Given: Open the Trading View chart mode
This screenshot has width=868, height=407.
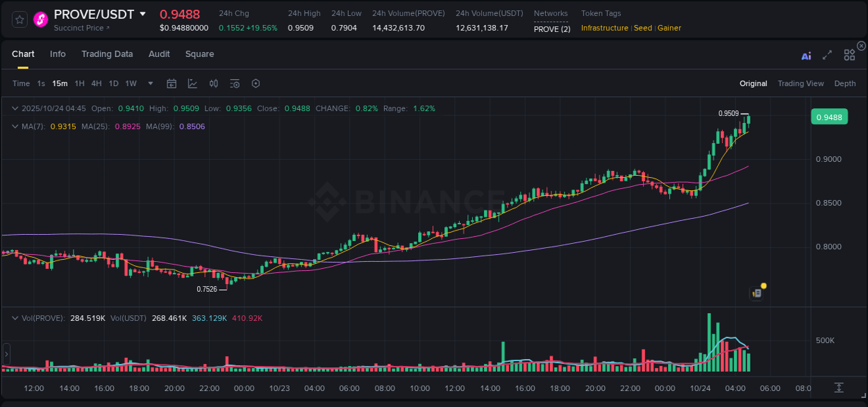Looking at the screenshot, I should pyautogui.click(x=801, y=83).
